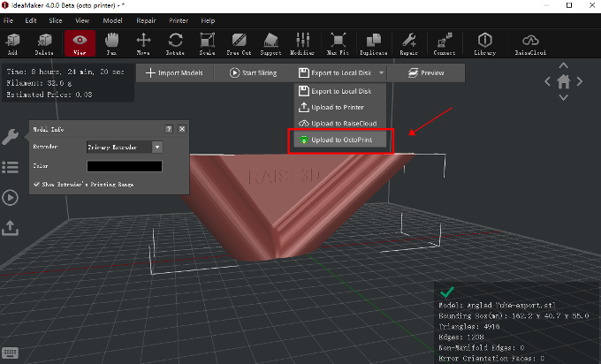The image size is (601, 364).
Task: Expand the Export to Local Disk arrow
Action: click(x=381, y=73)
